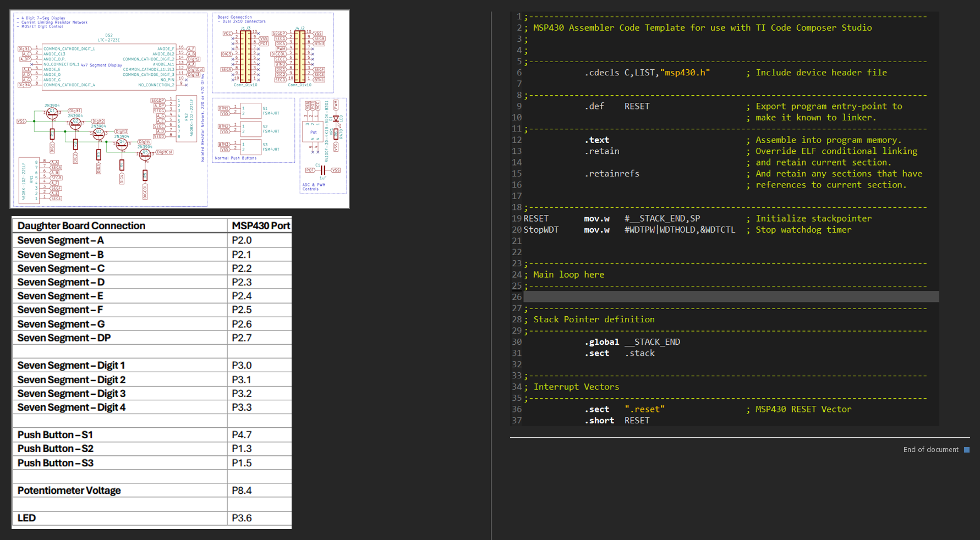The width and height of the screenshot is (980, 540).
Task: Select the "Daughter Board Connection" table header
Action: pyautogui.click(x=81, y=226)
